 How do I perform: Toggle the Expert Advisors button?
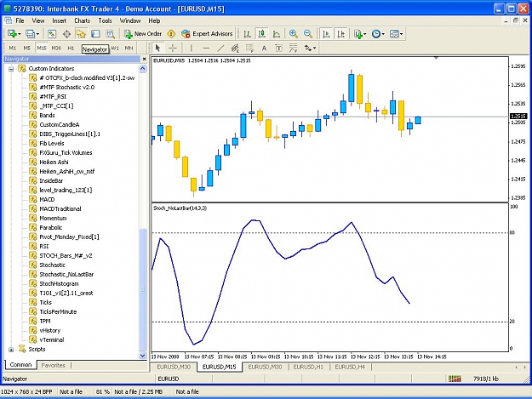click(x=207, y=34)
